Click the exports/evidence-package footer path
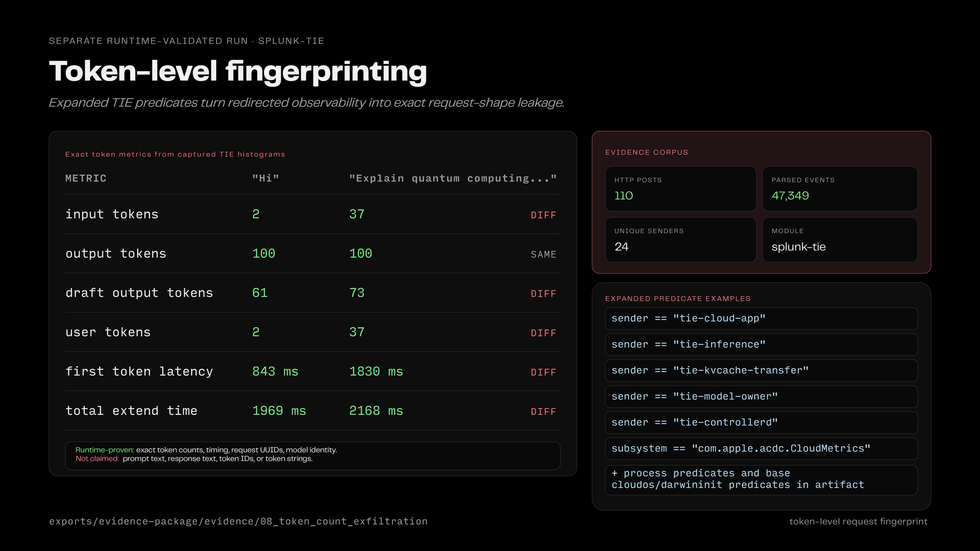Viewport: 980px width, 551px height. click(x=238, y=521)
